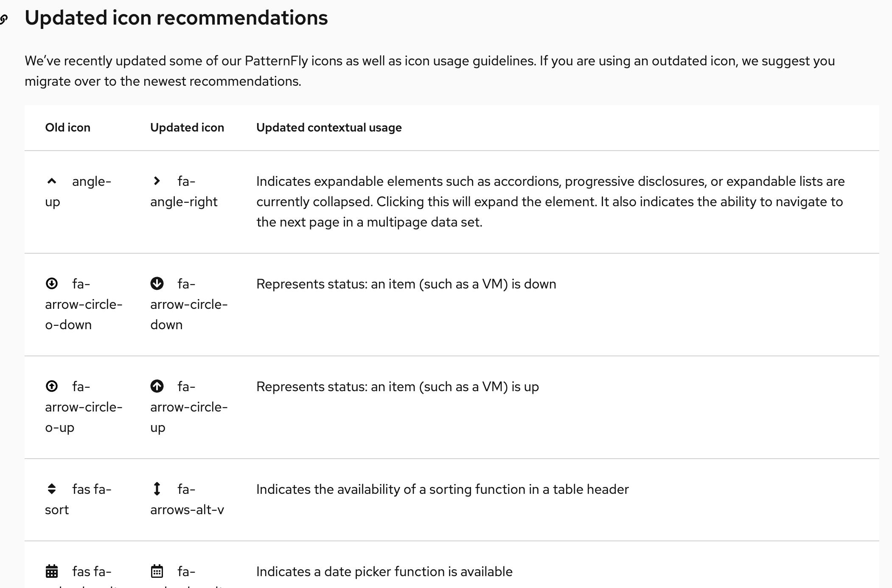Click the Old icon column header
This screenshot has width=892, height=588.
click(68, 127)
